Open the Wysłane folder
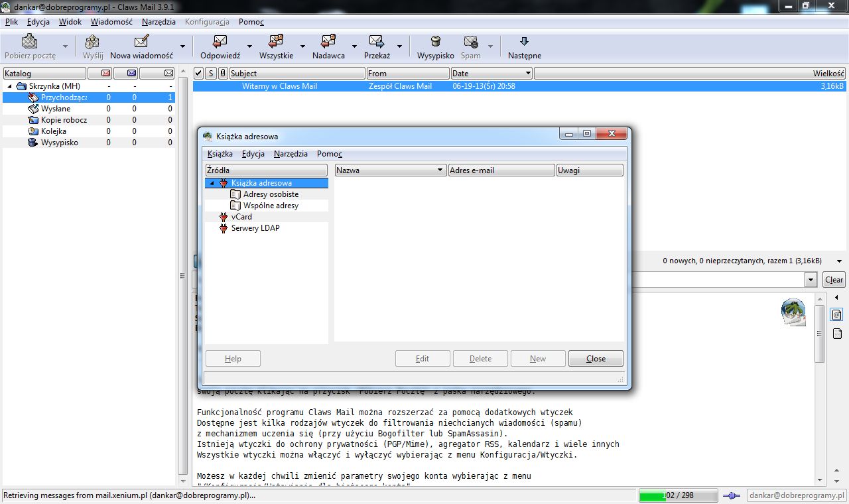This screenshot has width=849, height=504. (x=56, y=108)
